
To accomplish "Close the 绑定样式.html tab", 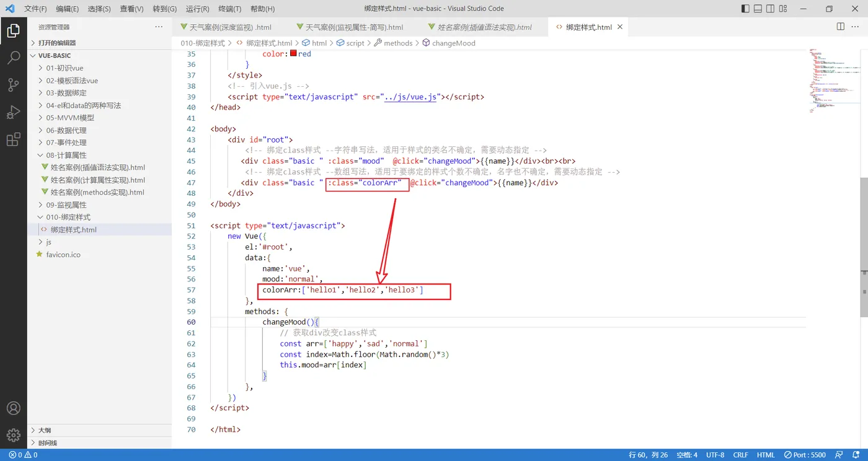I will point(619,27).
